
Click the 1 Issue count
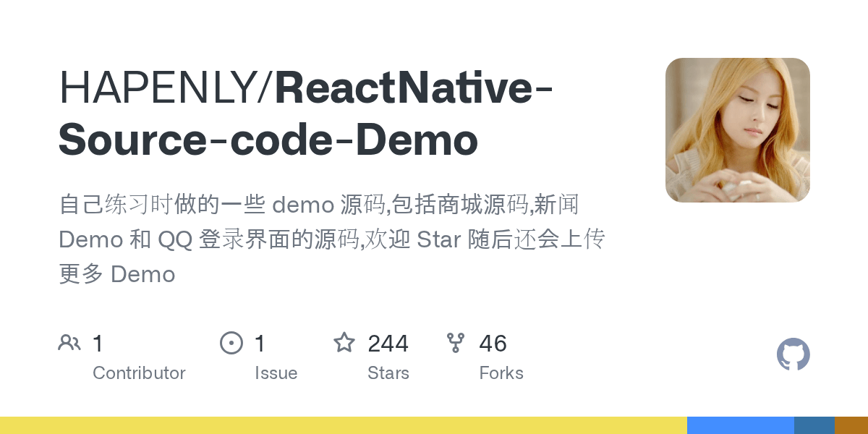(260, 343)
